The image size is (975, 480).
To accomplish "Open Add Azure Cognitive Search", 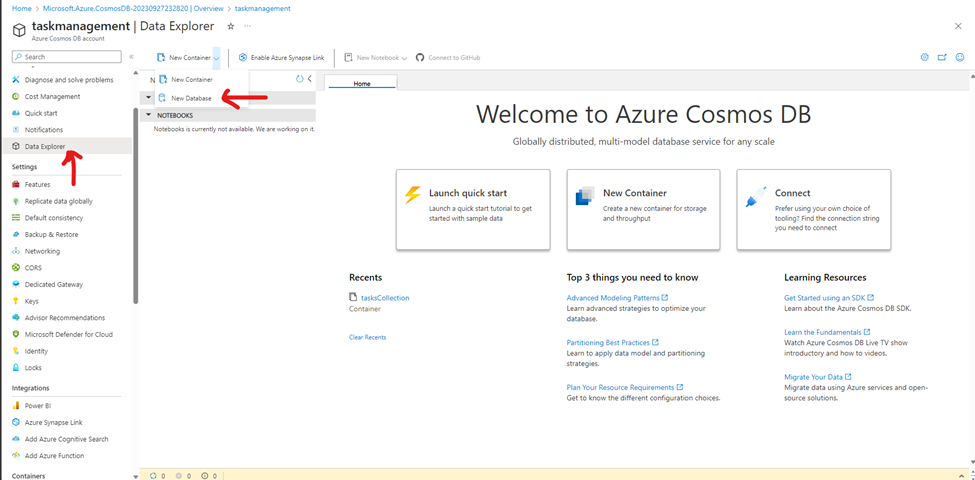I will (66, 439).
